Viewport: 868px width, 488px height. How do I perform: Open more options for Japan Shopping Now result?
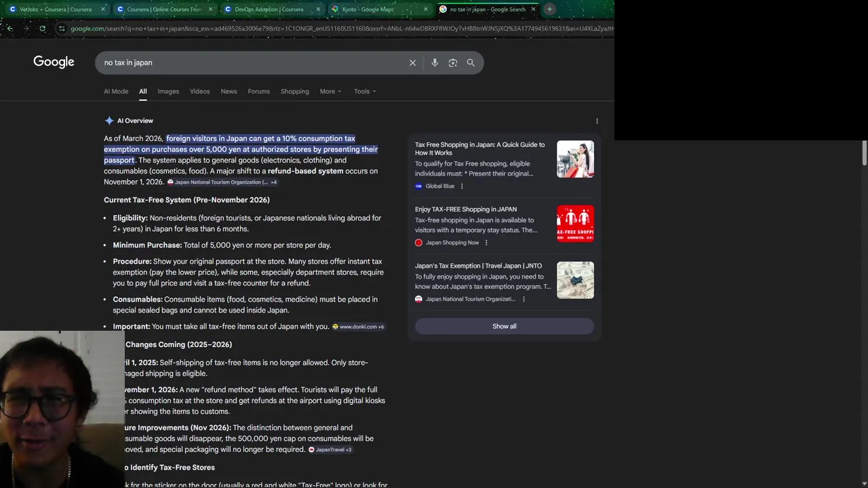tap(486, 243)
